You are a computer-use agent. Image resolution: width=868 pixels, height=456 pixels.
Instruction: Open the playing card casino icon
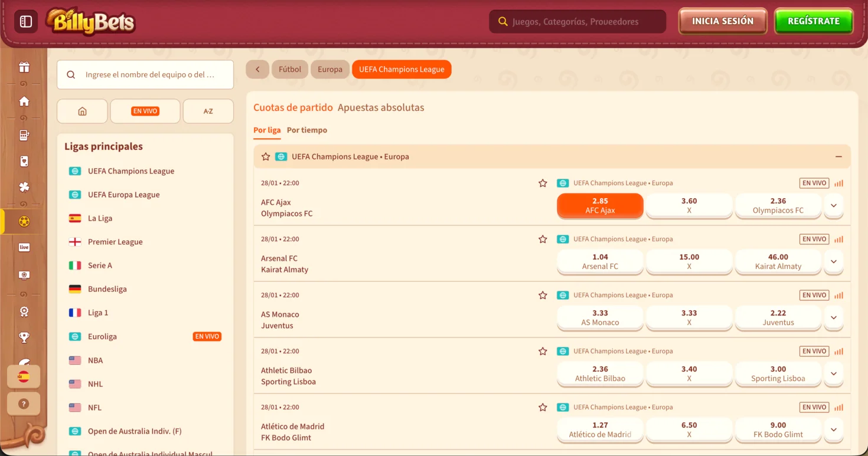(24, 161)
